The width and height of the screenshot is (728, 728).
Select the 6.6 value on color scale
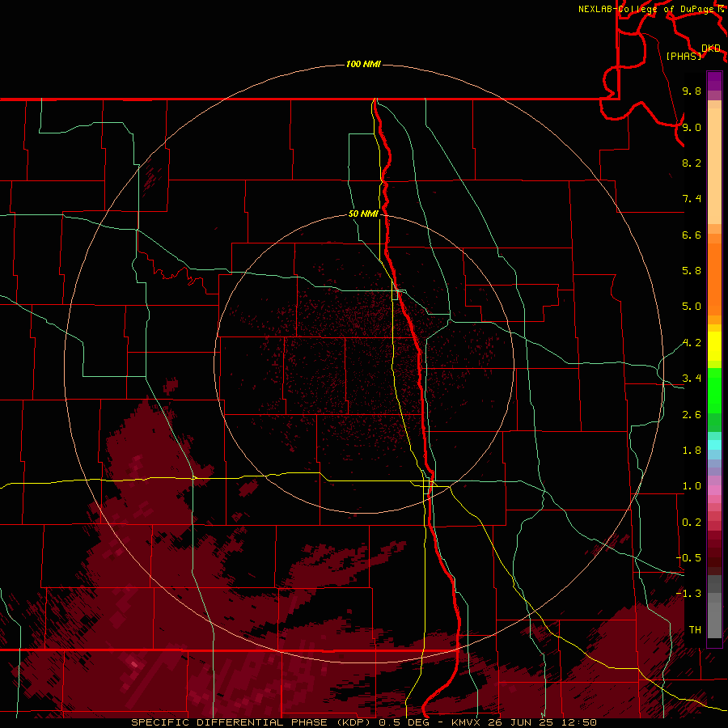tap(692, 235)
